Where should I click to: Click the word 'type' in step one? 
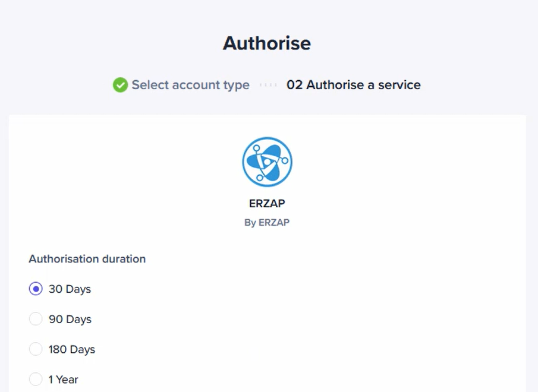pyautogui.click(x=236, y=86)
